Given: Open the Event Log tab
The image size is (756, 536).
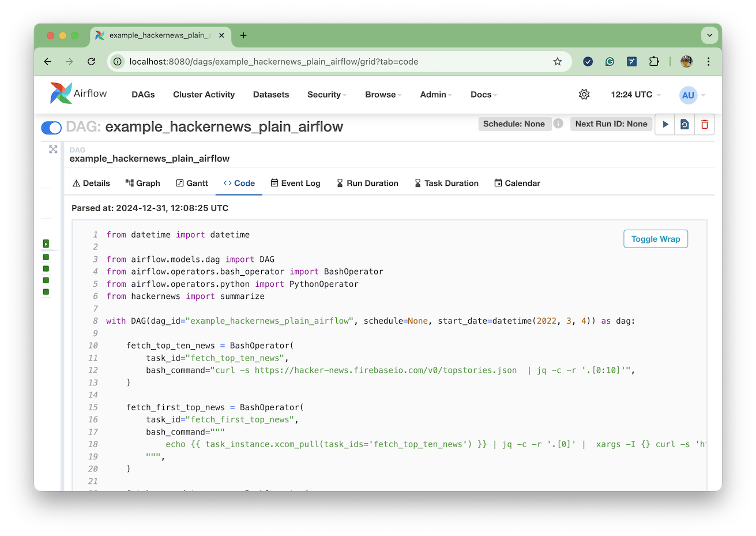Looking at the screenshot, I should [x=295, y=183].
